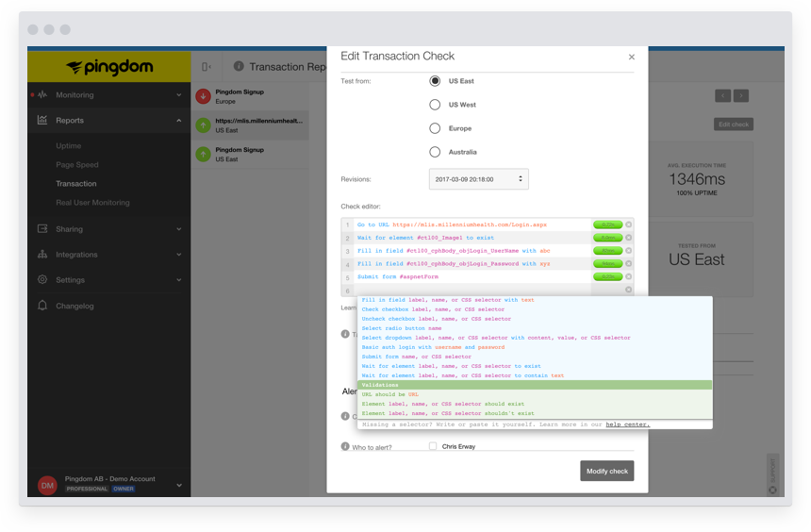Go to next report with right arrow

pos(740,95)
